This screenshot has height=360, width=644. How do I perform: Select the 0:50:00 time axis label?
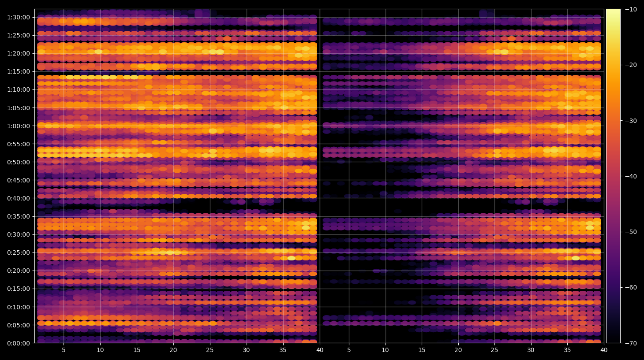[x=19, y=162]
